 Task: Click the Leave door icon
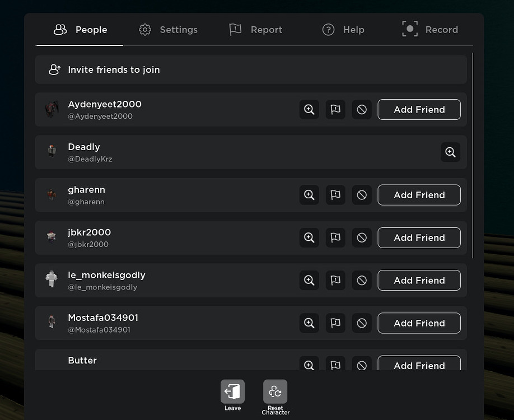pyautogui.click(x=232, y=392)
